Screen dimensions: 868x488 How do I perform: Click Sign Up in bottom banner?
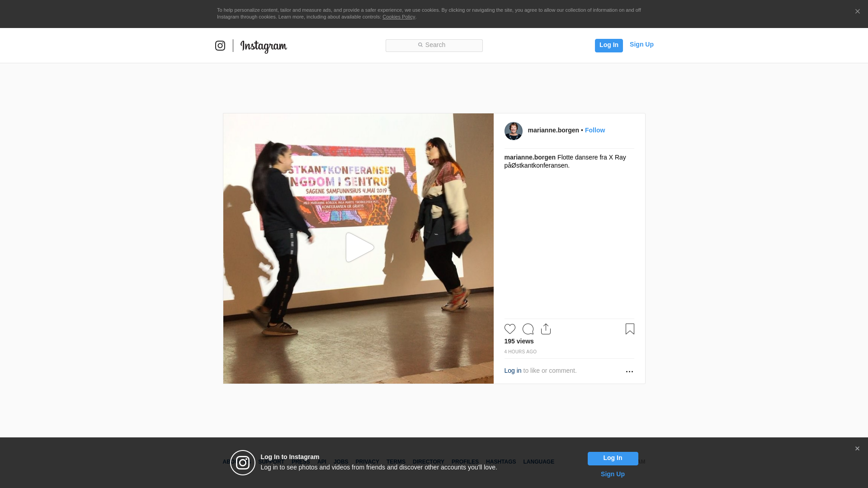pyautogui.click(x=613, y=474)
